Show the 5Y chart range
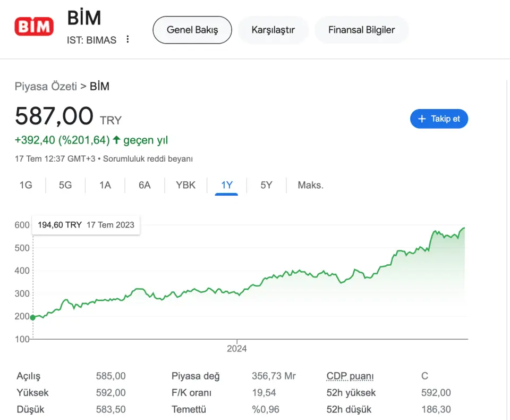The width and height of the screenshot is (510, 420). pyautogui.click(x=266, y=185)
